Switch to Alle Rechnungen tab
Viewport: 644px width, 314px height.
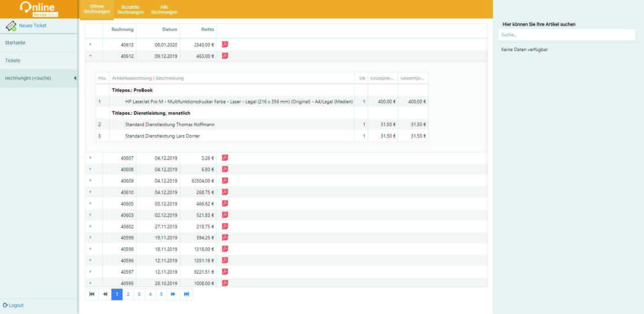164,9
